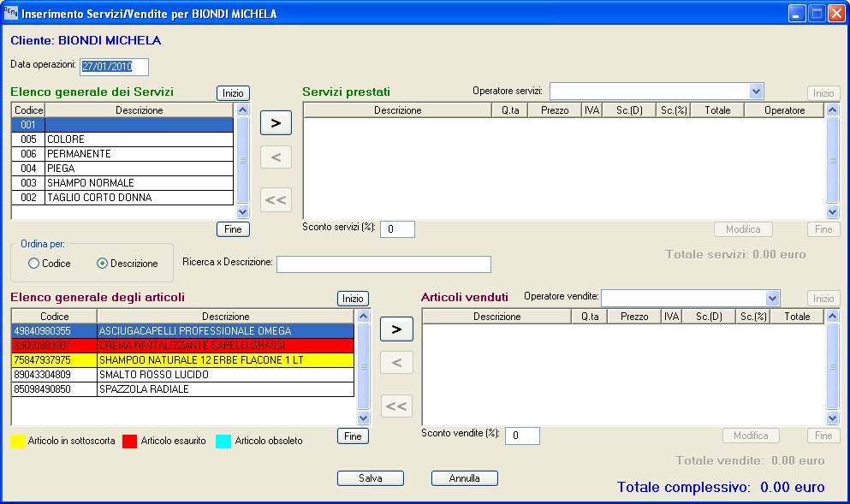Image resolution: width=850 pixels, height=504 pixels.
Task: Click the red esaurito legend swatch
Action: 130,442
